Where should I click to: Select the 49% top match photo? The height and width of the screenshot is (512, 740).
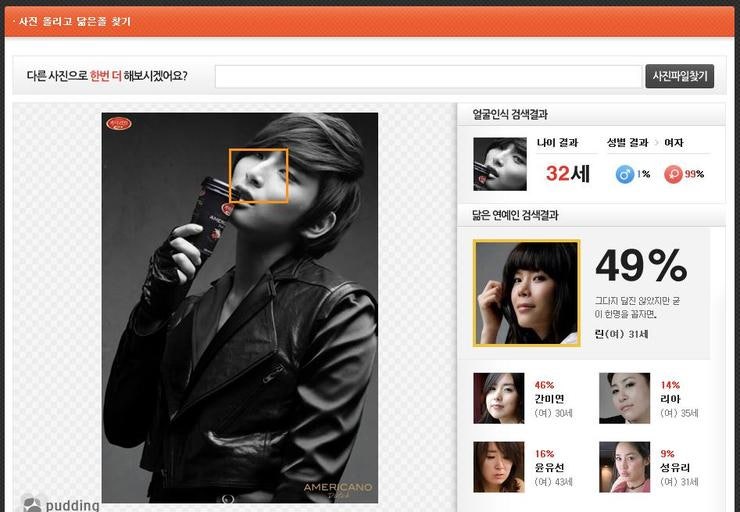(x=526, y=293)
